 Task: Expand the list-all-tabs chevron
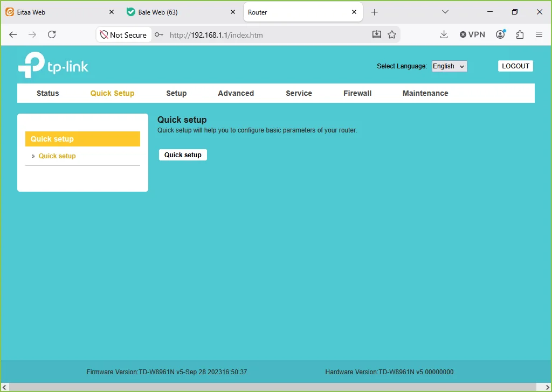(445, 12)
